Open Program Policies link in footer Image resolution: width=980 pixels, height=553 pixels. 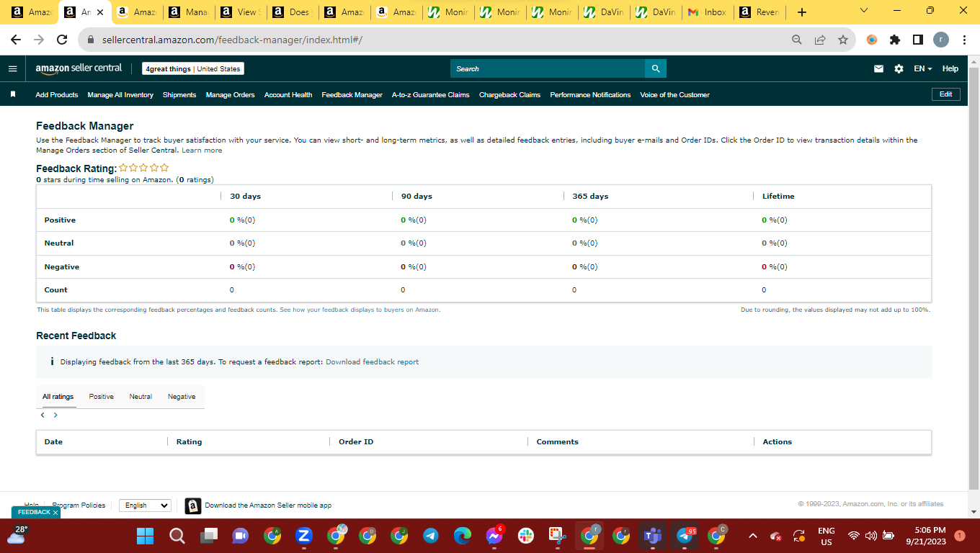click(79, 505)
